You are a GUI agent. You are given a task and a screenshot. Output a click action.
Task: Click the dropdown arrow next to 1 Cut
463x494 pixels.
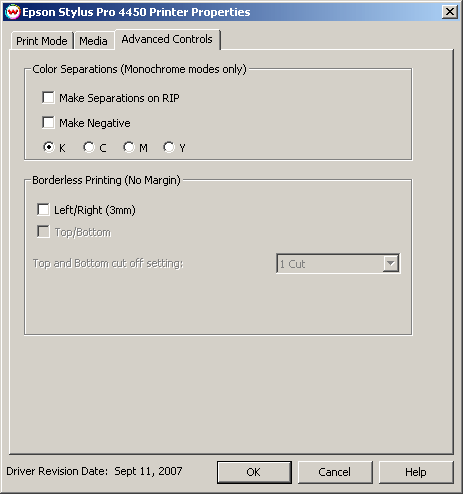coord(390,264)
